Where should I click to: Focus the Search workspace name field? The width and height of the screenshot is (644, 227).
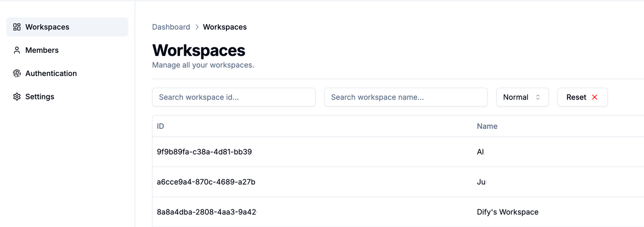pos(406,97)
